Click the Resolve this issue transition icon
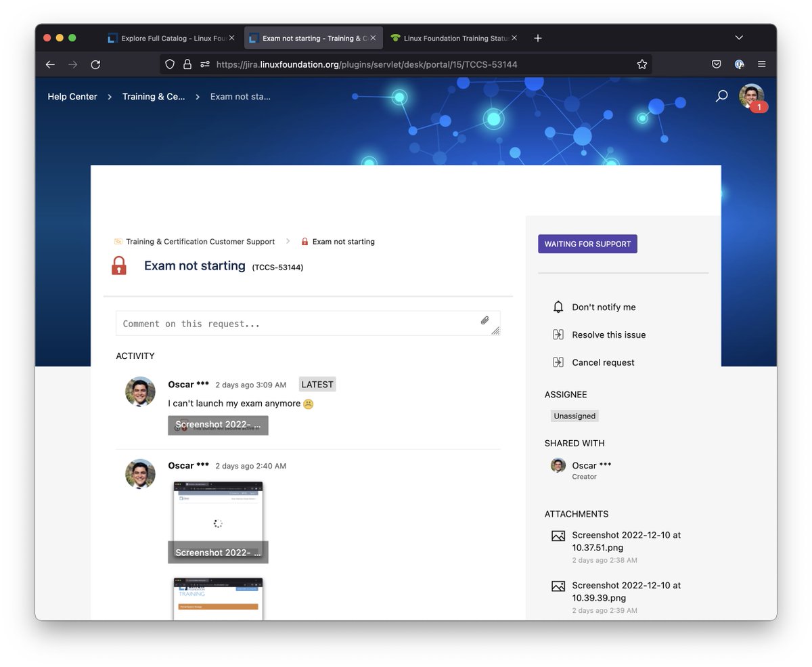Screen dimensions: 812x667 tap(558, 335)
